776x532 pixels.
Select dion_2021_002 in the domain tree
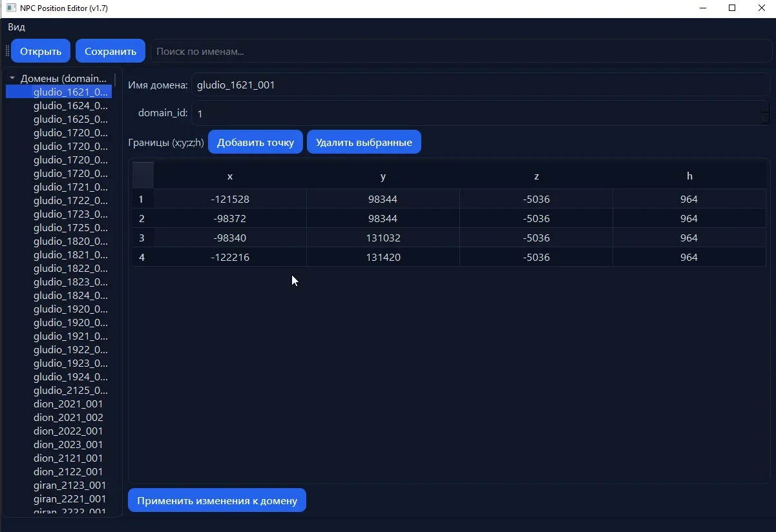click(68, 418)
